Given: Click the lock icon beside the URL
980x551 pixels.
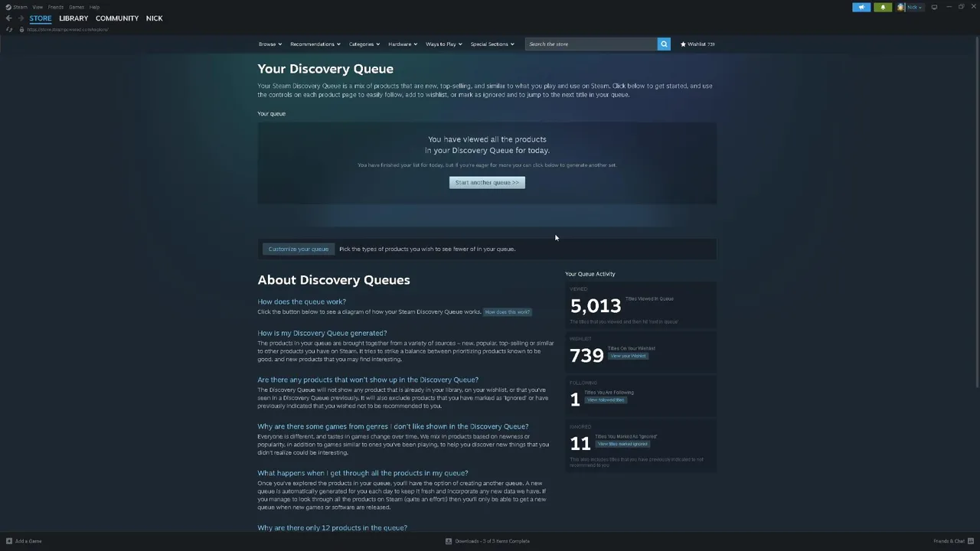Looking at the screenshot, I should pyautogui.click(x=21, y=29).
